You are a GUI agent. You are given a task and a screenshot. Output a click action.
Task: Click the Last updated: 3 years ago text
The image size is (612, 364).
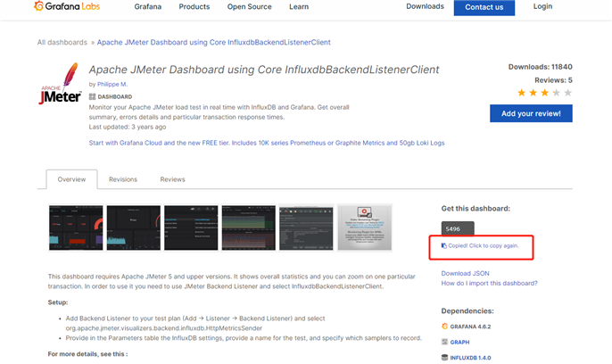point(128,127)
